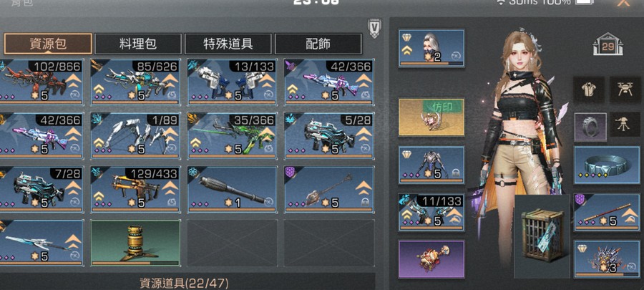This screenshot has width=644, height=290.
Task: Open the turret equipment slot icon
Action: coord(625,125)
